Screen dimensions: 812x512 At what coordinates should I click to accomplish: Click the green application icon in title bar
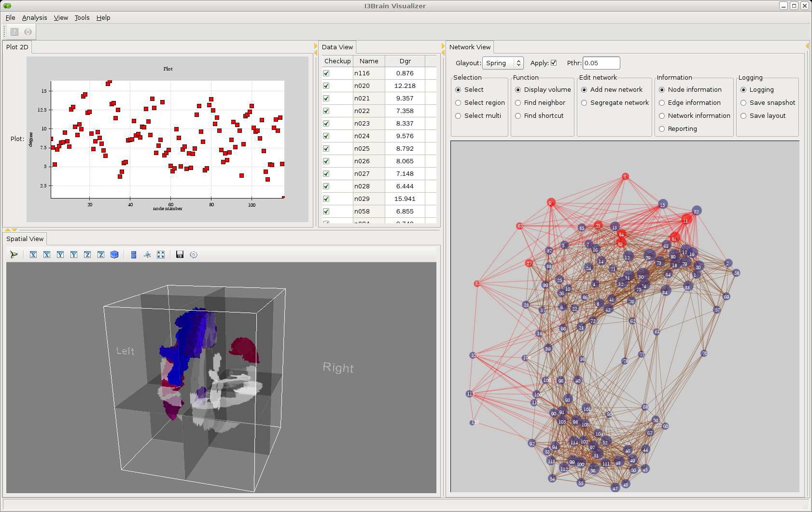(7, 6)
